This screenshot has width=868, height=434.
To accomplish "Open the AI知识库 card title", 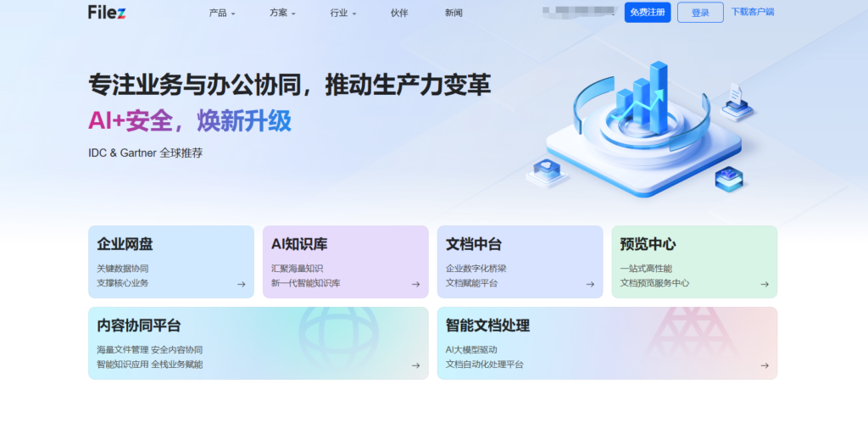I will [299, 244].
